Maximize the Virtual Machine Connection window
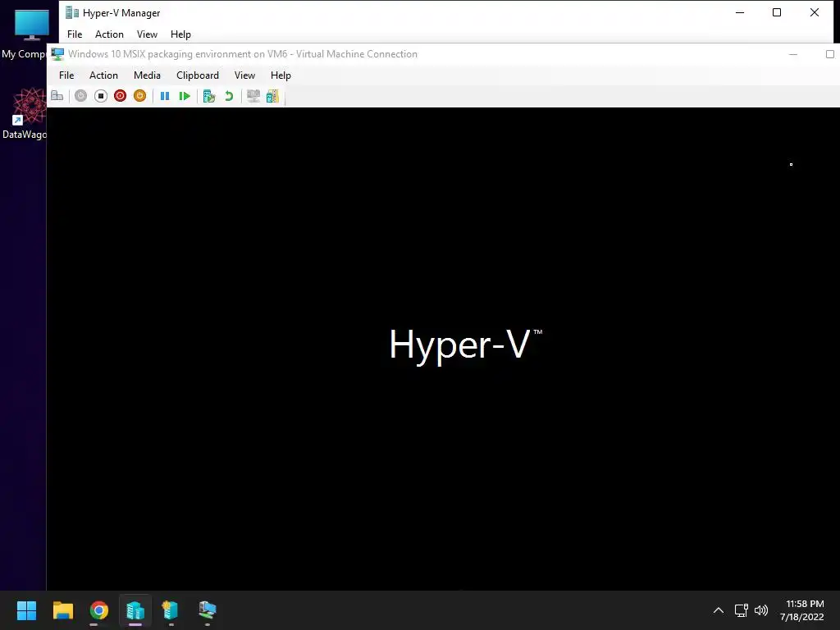This screenshot has height=630, width=840. [830, 54]
